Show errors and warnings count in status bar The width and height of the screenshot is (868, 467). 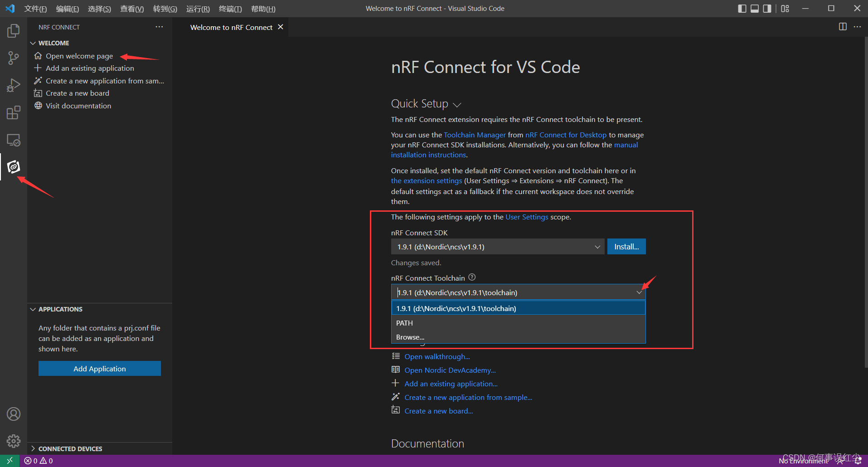[x=39, y=461]
